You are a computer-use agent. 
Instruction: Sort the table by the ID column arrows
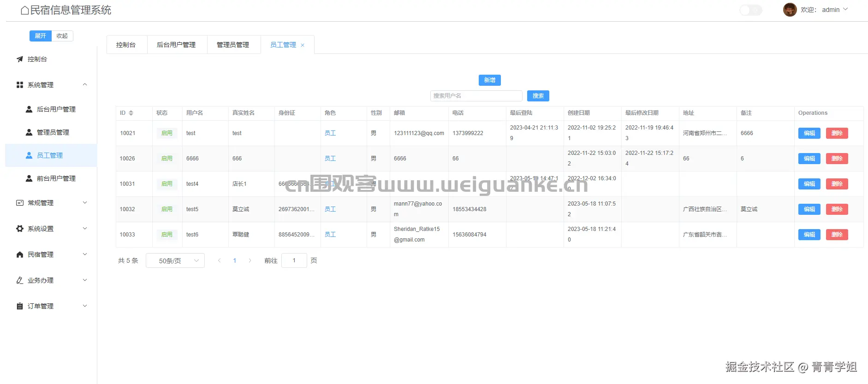(131, 113)
